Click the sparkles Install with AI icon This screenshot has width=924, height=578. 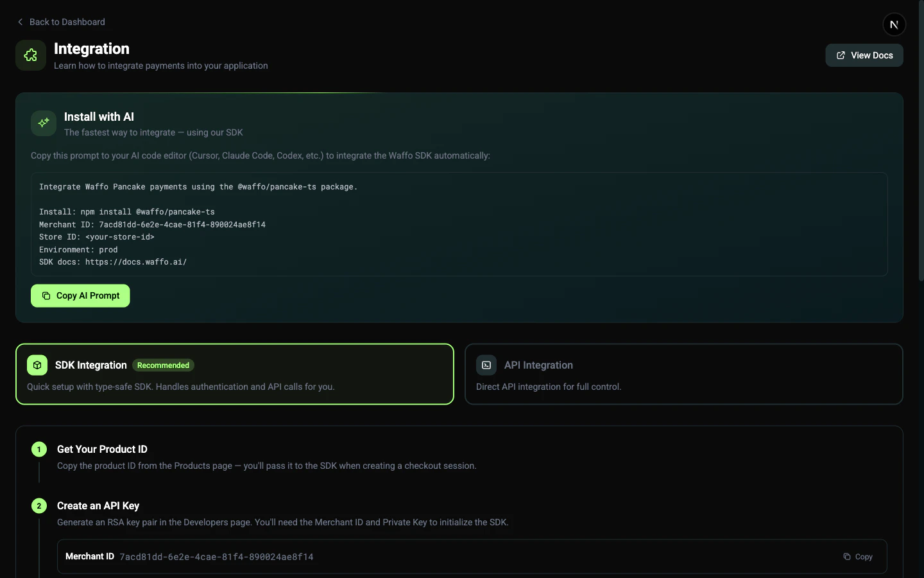tap(43, 123)
